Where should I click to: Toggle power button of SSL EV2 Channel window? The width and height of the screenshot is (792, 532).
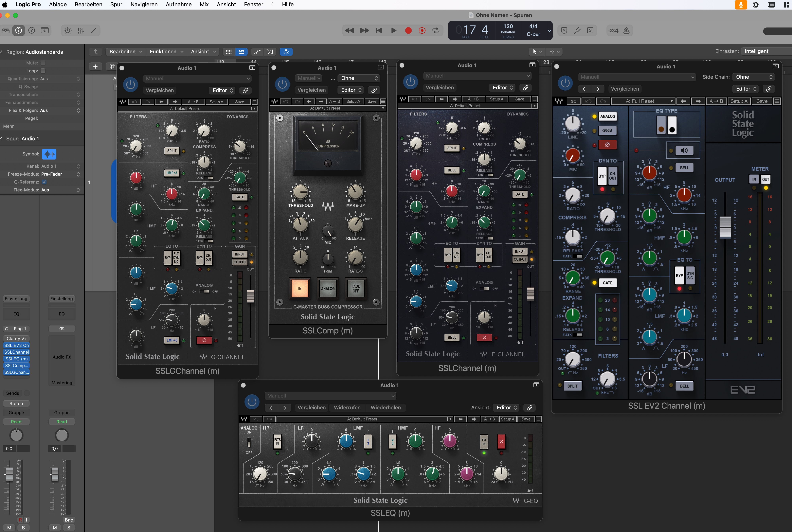(565, 83)
